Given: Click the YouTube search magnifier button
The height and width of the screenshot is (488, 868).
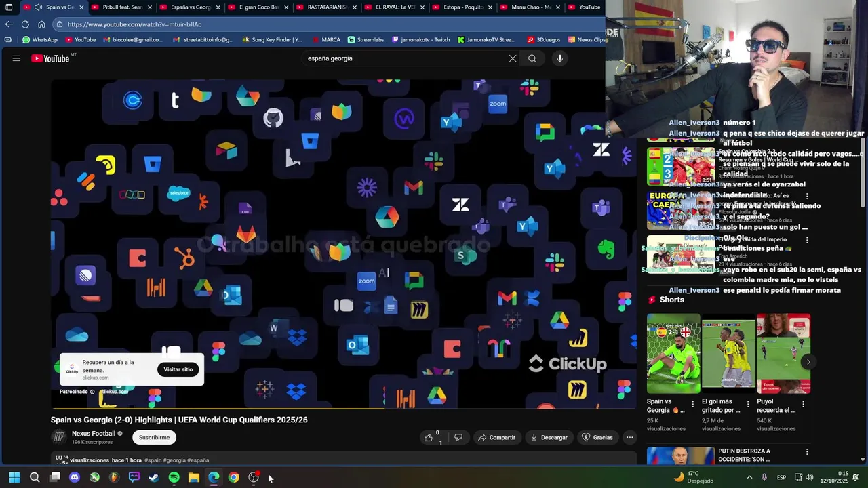Looking at the screenshot, I should point(532,58).
